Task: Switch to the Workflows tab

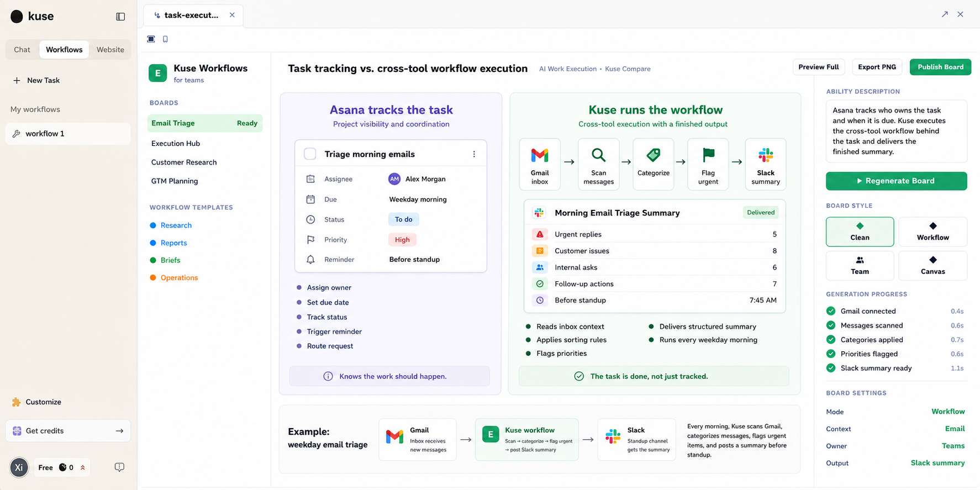Action: pyautogui.click(x=64, y=50)
